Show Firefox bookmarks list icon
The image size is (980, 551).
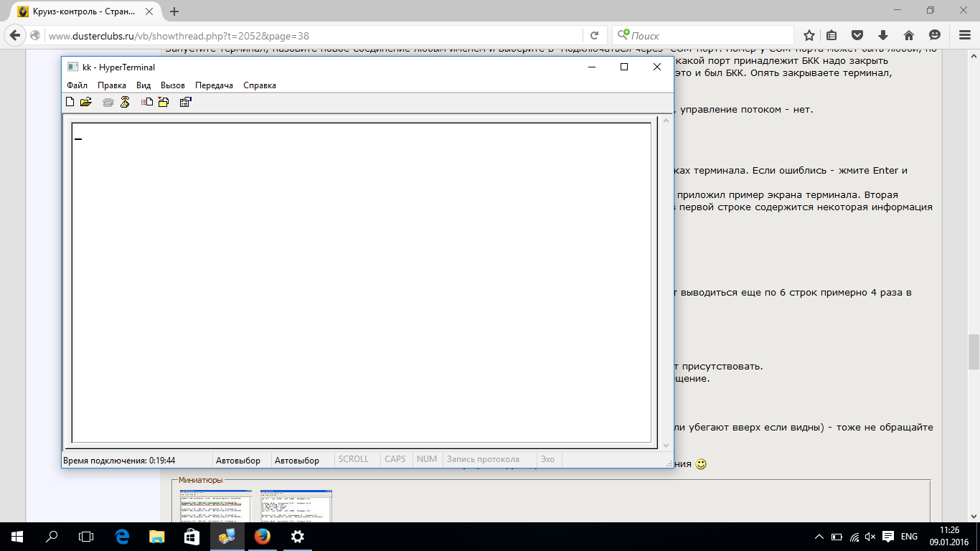[831, 35]
